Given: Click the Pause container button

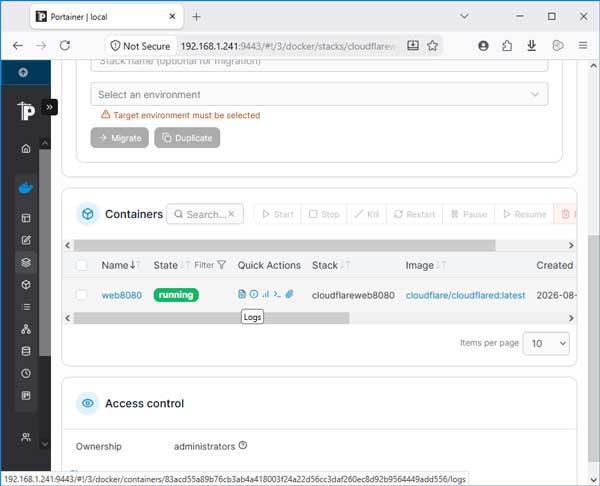Looking at the screenshot, I should [469, 214].
